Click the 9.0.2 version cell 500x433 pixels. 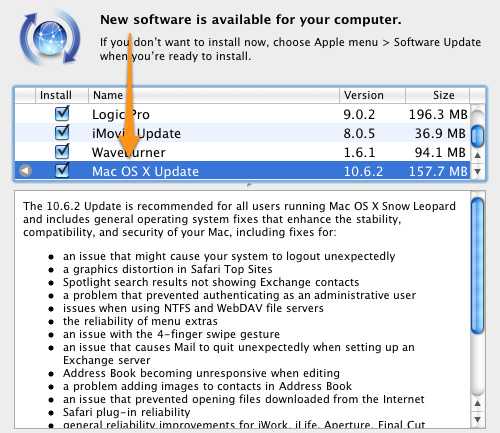359,115
